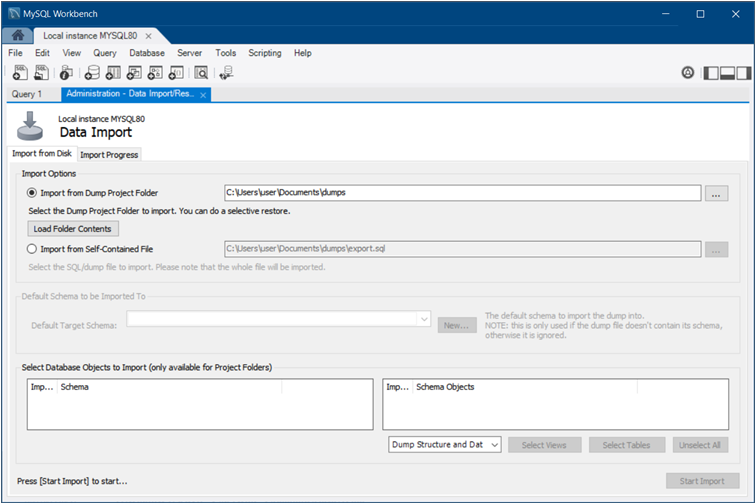Click the home tab icon
This screenshot has width=756, height=504.
(x=18, y=35)
